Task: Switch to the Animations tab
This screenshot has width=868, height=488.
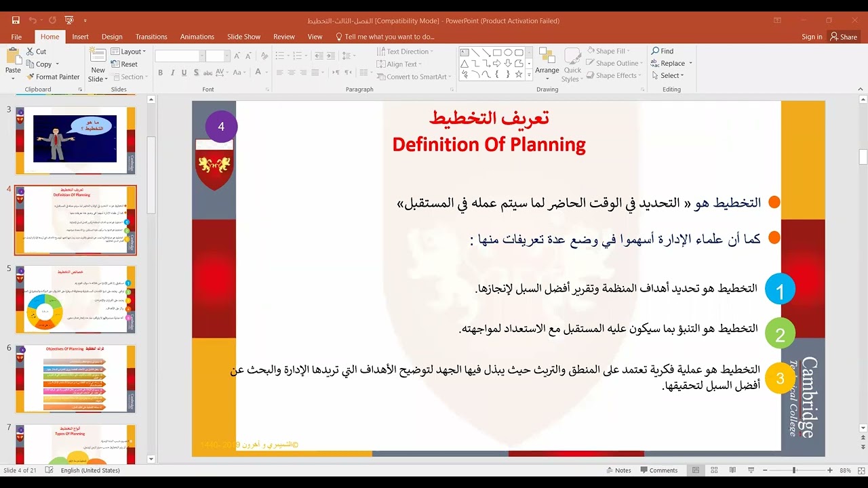Action: point(197,37)
